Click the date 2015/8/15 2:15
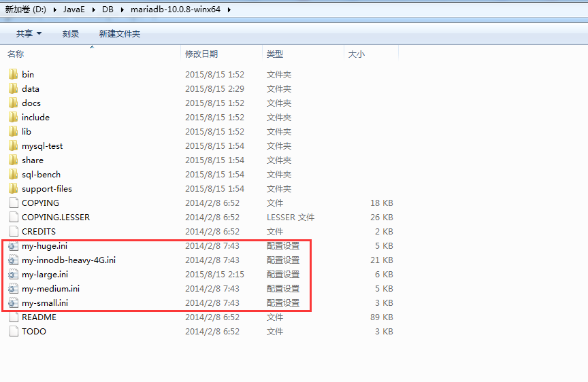The width and height of the screenshot is (588, 382). [x=214, y=275]
